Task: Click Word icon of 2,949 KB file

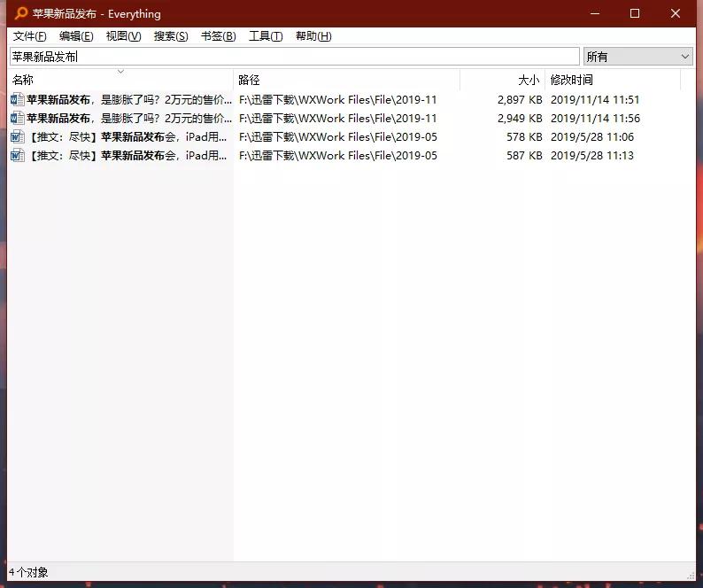Action: (x=17, y=118)
